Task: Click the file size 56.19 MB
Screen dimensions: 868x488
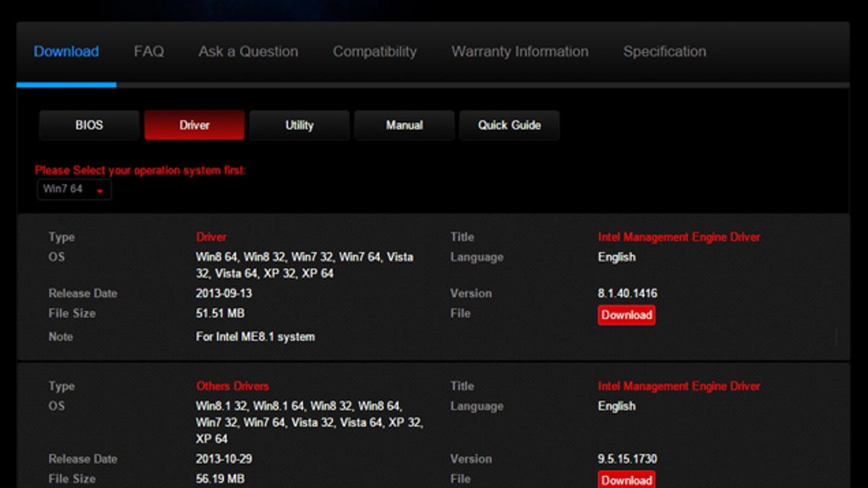Action: [x=220, y=479]
